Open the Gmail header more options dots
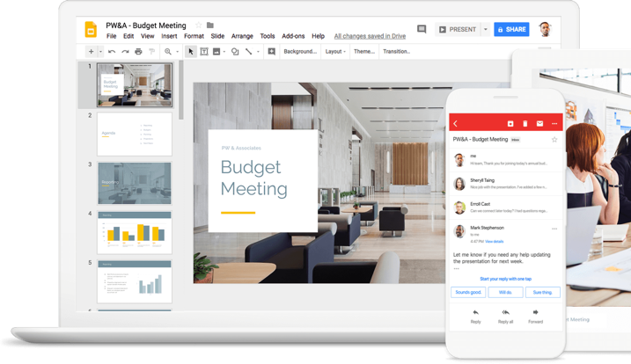The height and width of the screenshot is (364, 631). click(554, 123)
